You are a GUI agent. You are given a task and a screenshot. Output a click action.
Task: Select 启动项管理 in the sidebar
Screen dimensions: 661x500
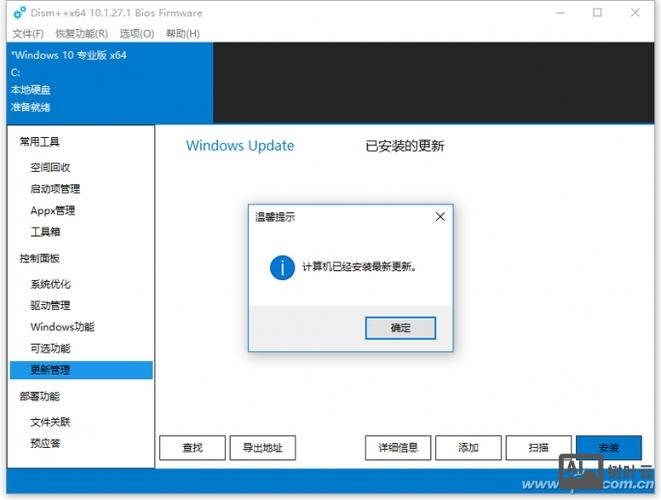click(55, 188)
